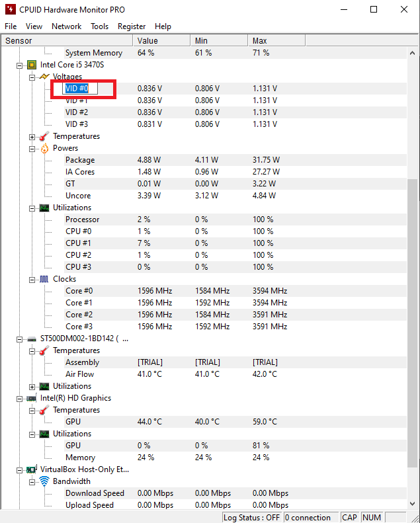Select the Uncore power row
The height and width of the screenshot is (523, 420).
pyautogui.click(x=235, y=196)
